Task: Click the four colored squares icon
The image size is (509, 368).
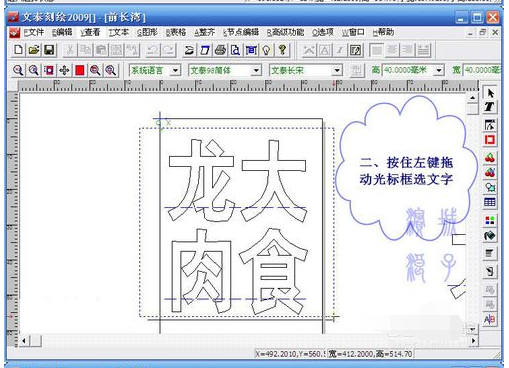Action: [x=490, y=220]
